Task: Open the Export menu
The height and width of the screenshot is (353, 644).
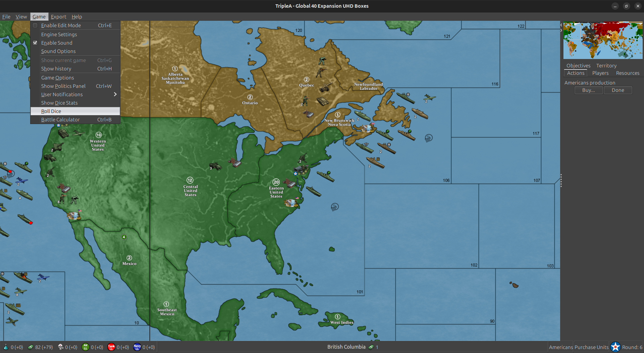Action: 58,16
